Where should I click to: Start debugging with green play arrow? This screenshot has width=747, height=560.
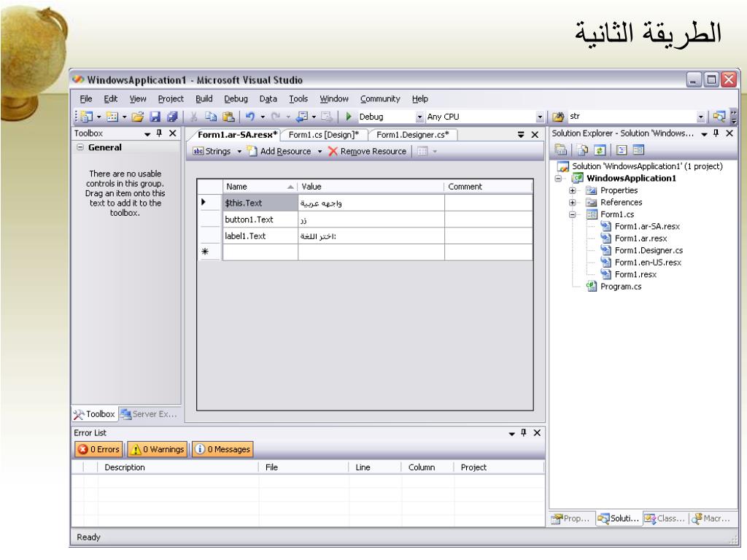point(349,116)
